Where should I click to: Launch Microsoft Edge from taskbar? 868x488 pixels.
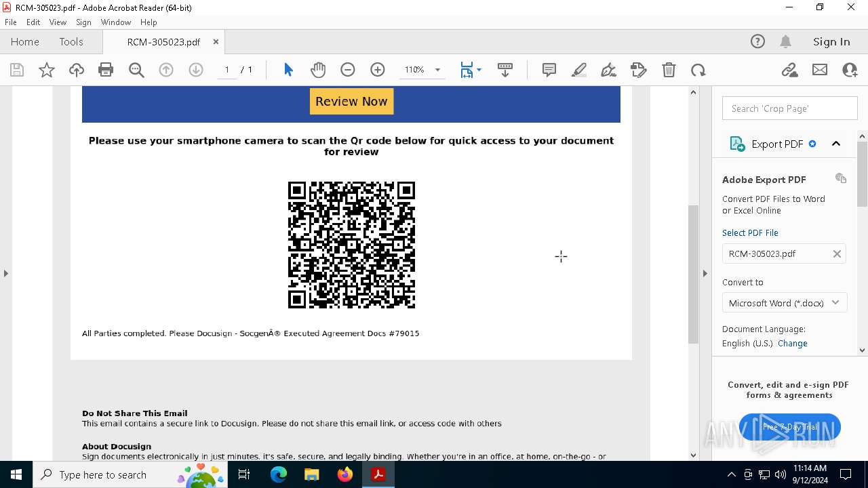point(279,474)
